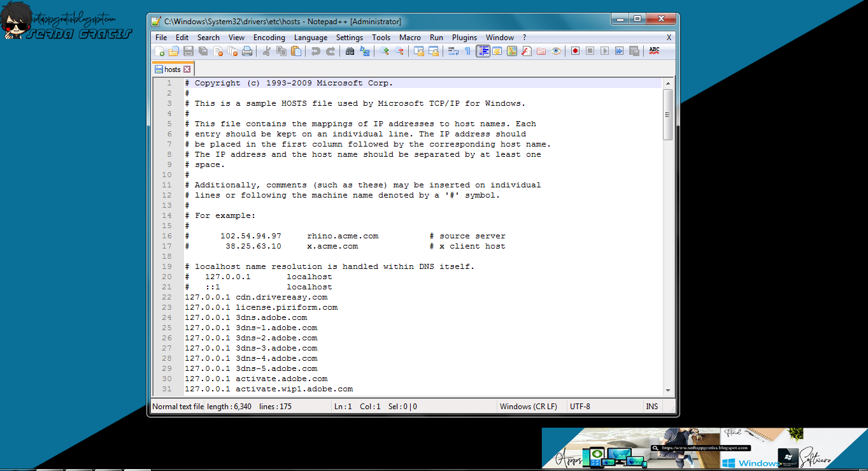Click the ABC spell check icon

pos(654,51)
